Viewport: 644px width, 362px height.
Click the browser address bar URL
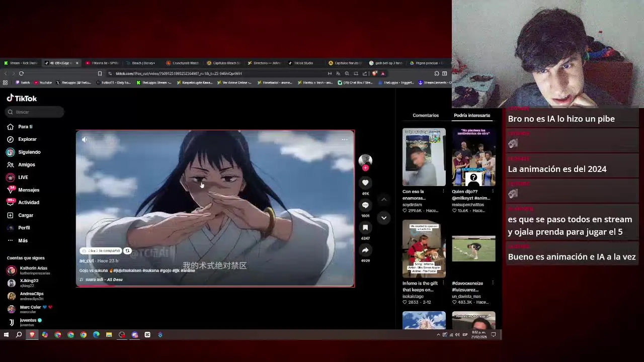click(x=179, y=73)
